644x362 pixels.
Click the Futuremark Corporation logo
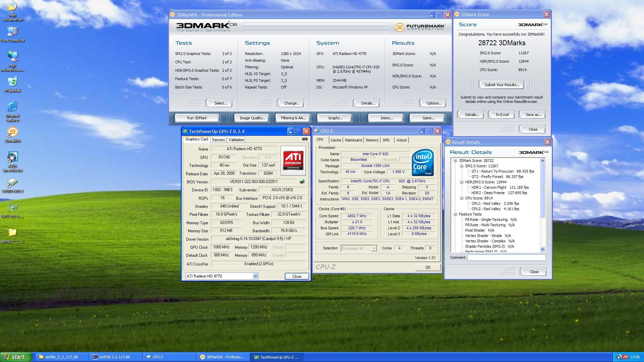(420, 27)
